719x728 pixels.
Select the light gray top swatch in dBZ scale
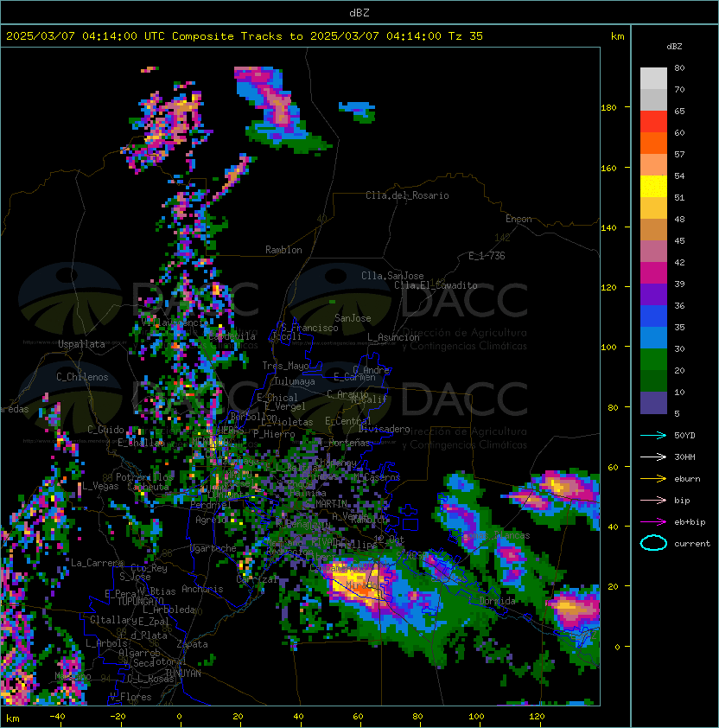[653, 78]
